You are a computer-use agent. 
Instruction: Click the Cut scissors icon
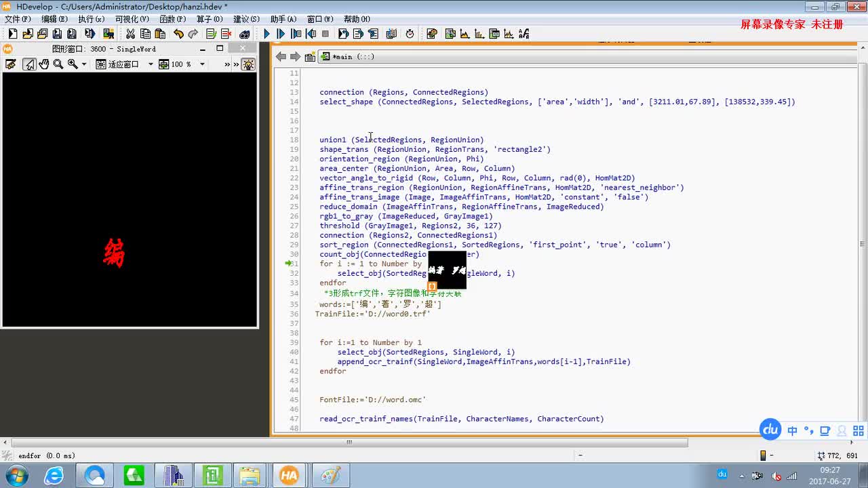(x=130, y=34)
